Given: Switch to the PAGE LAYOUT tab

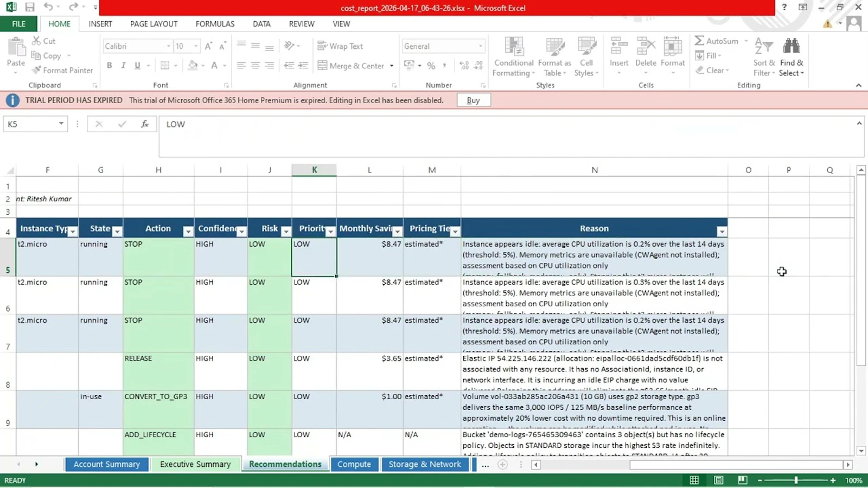Looking at the screenshot, I should coord(154,24).
